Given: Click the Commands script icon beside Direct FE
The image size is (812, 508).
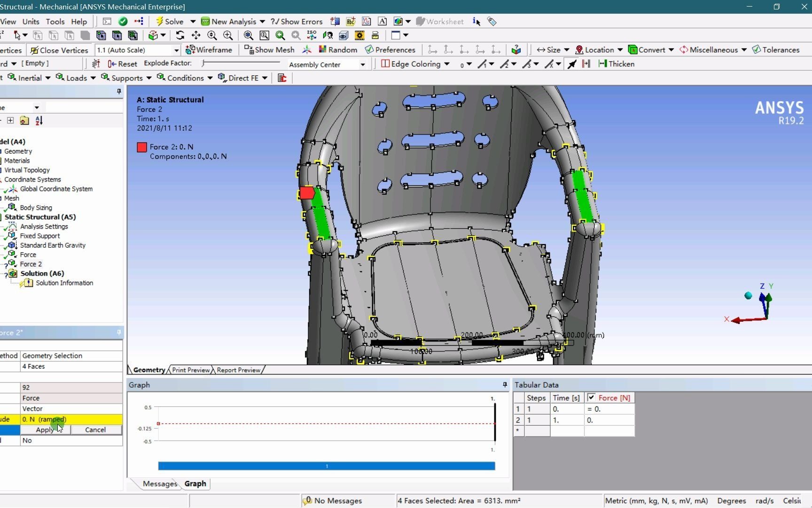Looking at the screenshot, I should coord(282,78).
